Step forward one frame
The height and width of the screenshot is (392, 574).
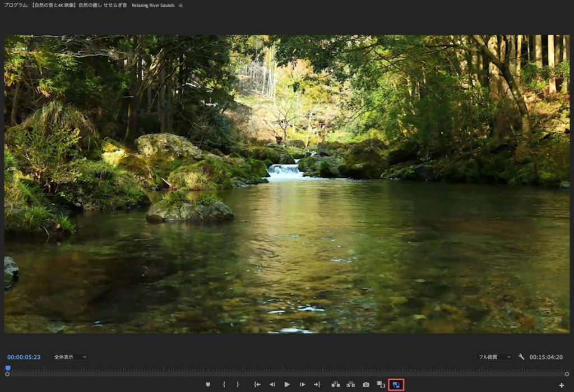click(302, 384)
